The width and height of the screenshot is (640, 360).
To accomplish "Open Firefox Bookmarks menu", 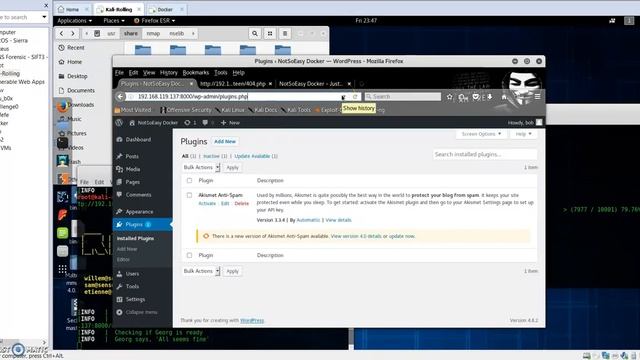I will click(x=196, y=73).
